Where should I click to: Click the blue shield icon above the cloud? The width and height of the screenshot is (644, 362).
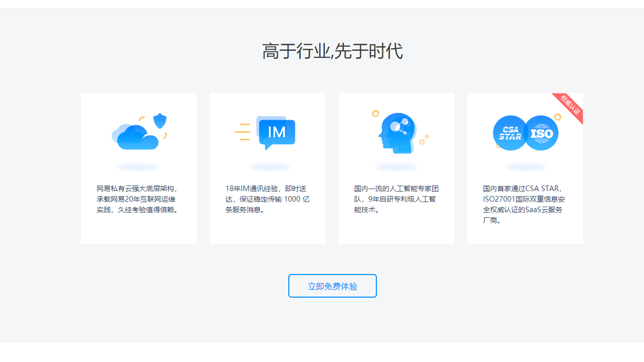coord(160,121)
